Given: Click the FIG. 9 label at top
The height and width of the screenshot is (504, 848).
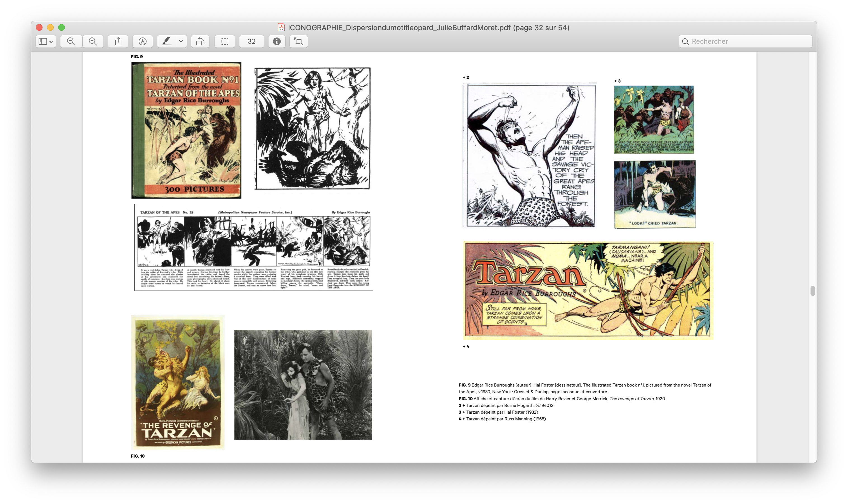Looking at the screenshot, I should (137, 57).
